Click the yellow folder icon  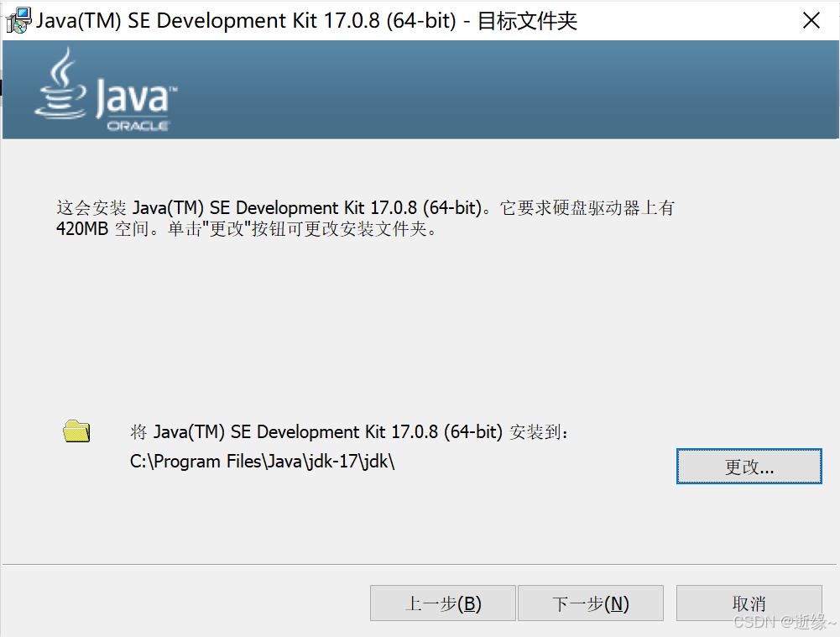tap(76, 431)
